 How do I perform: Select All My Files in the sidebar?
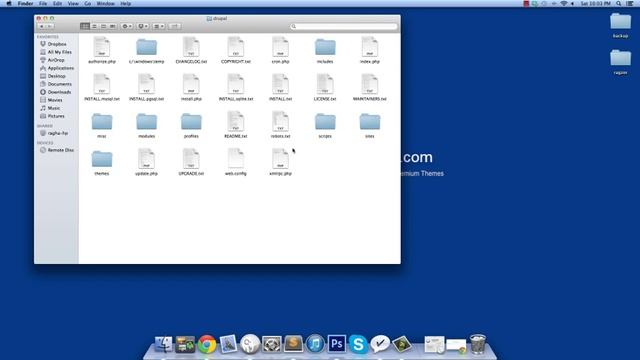56,52
